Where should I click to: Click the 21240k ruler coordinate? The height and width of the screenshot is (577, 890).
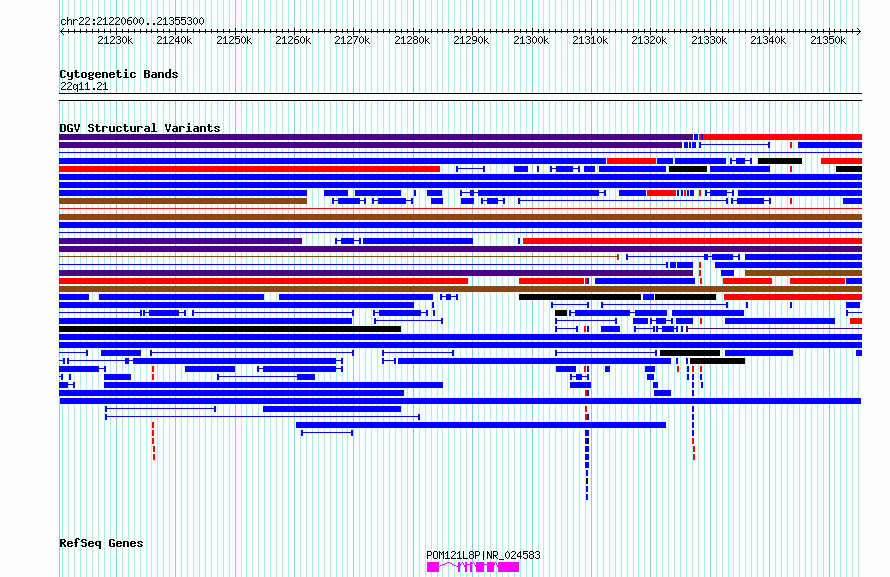pyautogui.click(x=174, y=40)
